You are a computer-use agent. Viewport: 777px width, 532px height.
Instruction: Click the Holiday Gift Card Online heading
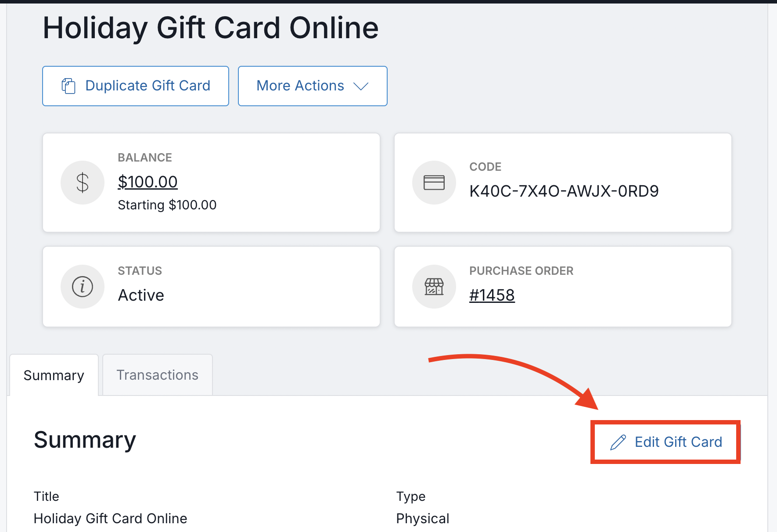[x=210, y=28]
